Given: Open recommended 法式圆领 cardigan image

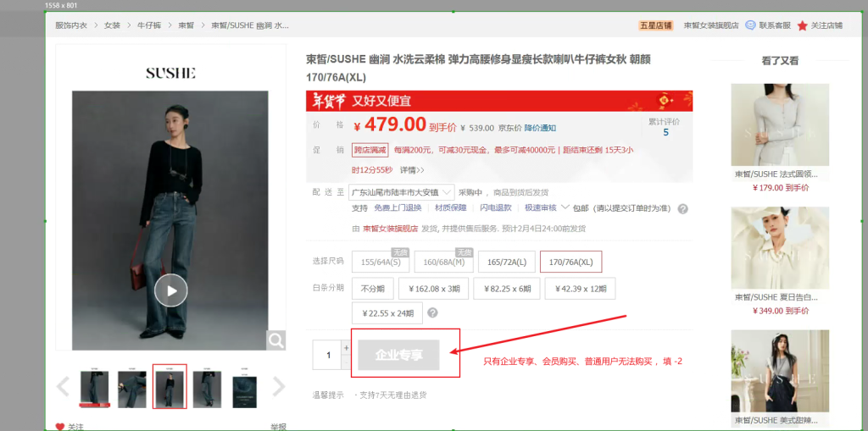Looking at the screenshot, I should pos(780,125).
